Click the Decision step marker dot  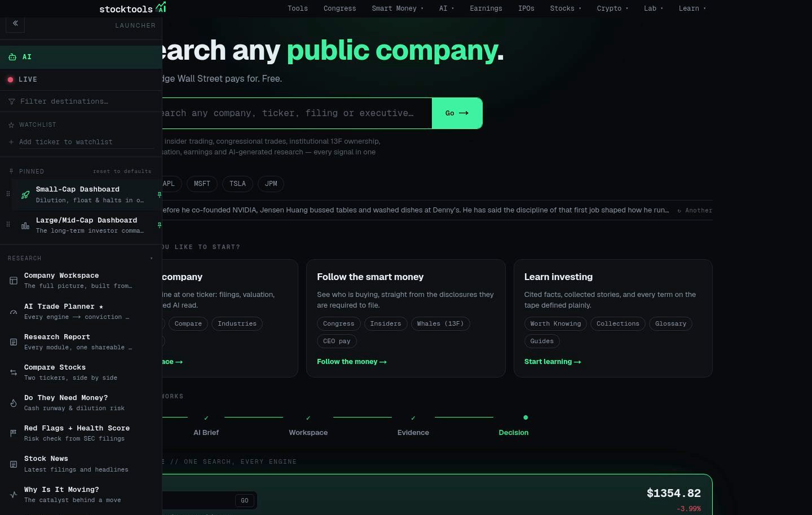click(x=526, y=418)
